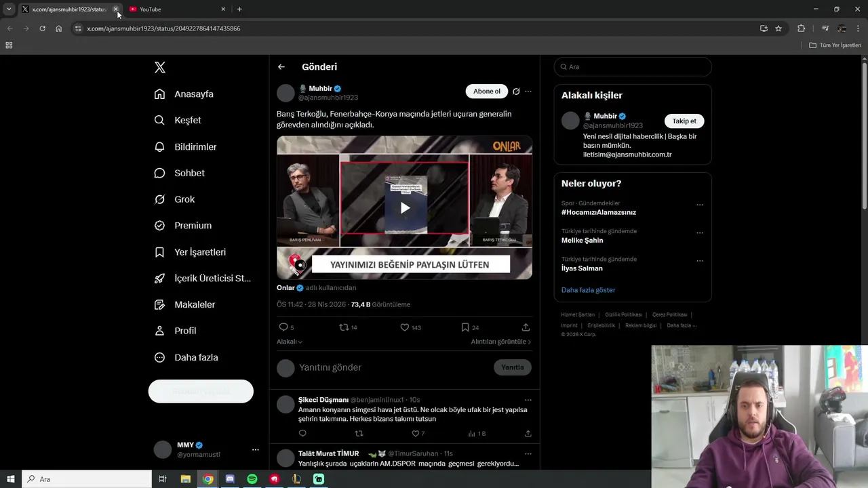The image size is (868, 488).
Task: Click the browser address bar URL
Action: click(163, 28)
